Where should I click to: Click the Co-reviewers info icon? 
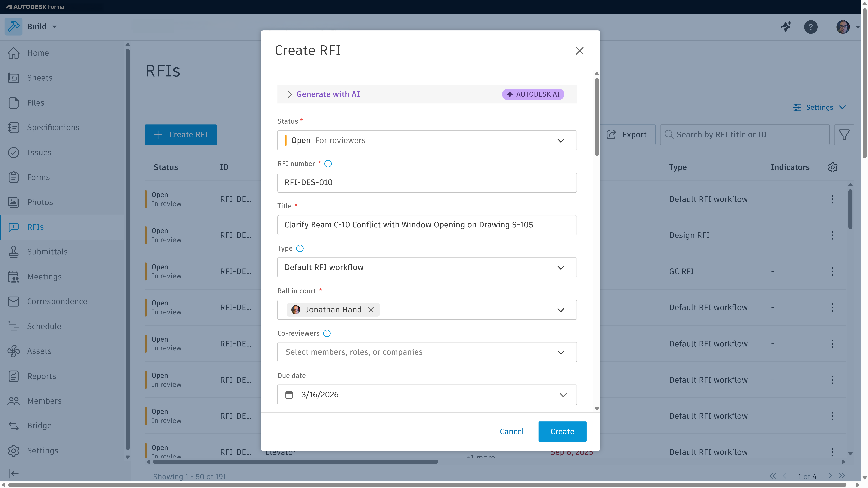point(327,333)
